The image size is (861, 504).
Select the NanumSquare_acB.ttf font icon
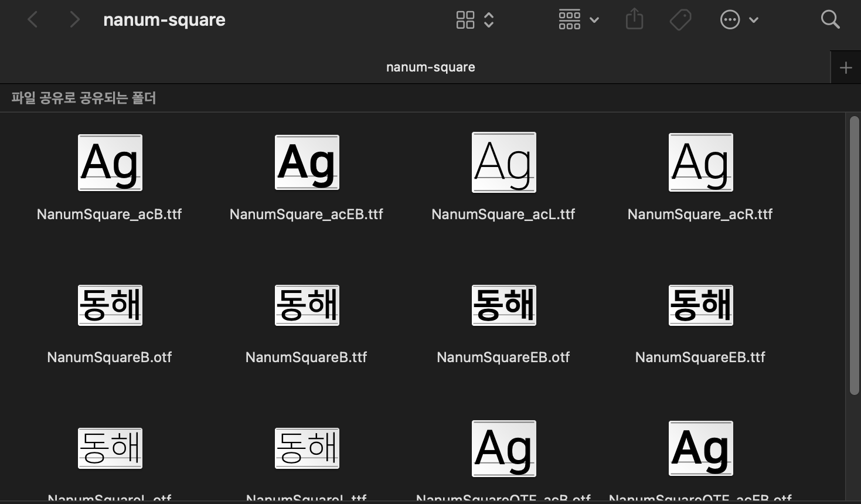click(x=110, y=162)
